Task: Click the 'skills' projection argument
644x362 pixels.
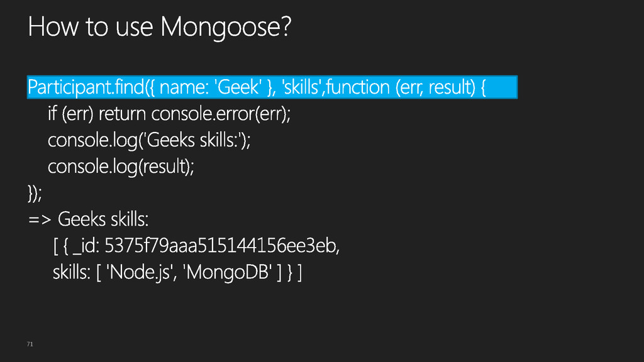Action: 301,87
